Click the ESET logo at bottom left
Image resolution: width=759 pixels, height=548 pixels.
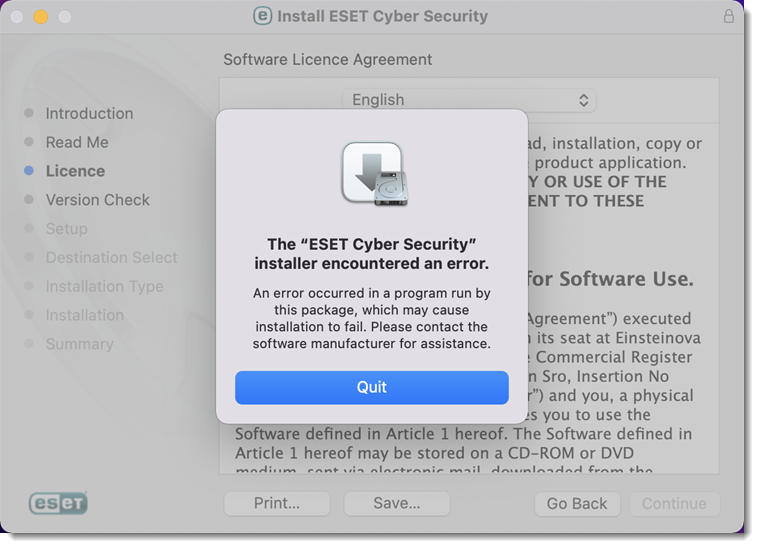point(58,503)
